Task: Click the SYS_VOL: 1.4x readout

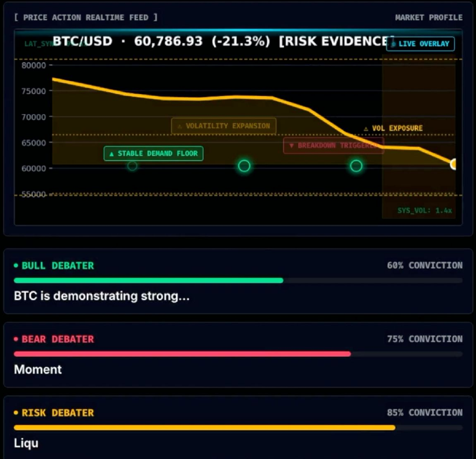Action: click(425, 211)
